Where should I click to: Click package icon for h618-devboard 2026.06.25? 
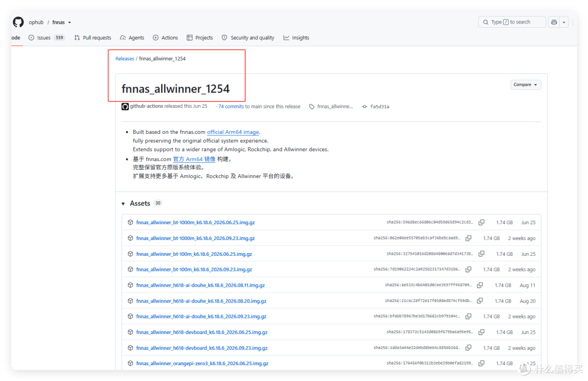(130, 332)
